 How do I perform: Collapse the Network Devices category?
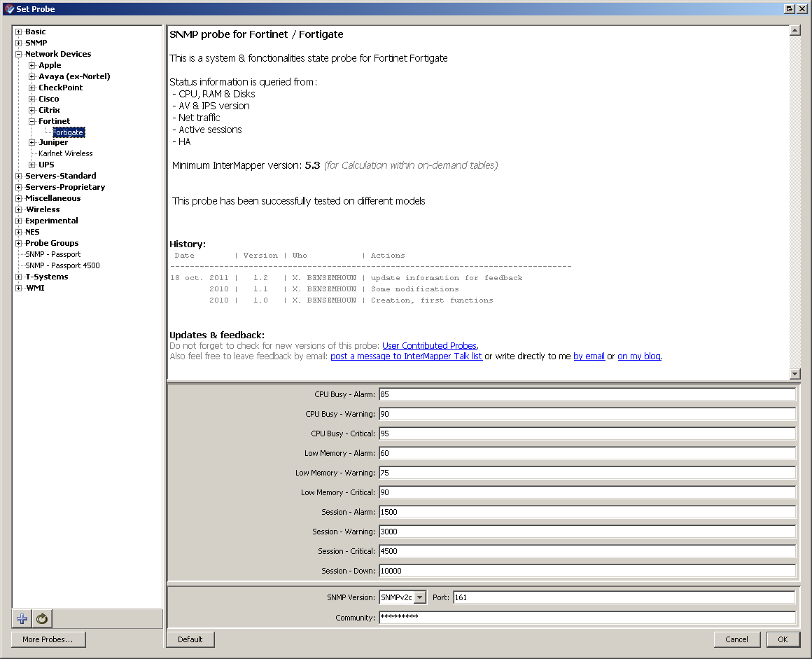tap(19, 54)
